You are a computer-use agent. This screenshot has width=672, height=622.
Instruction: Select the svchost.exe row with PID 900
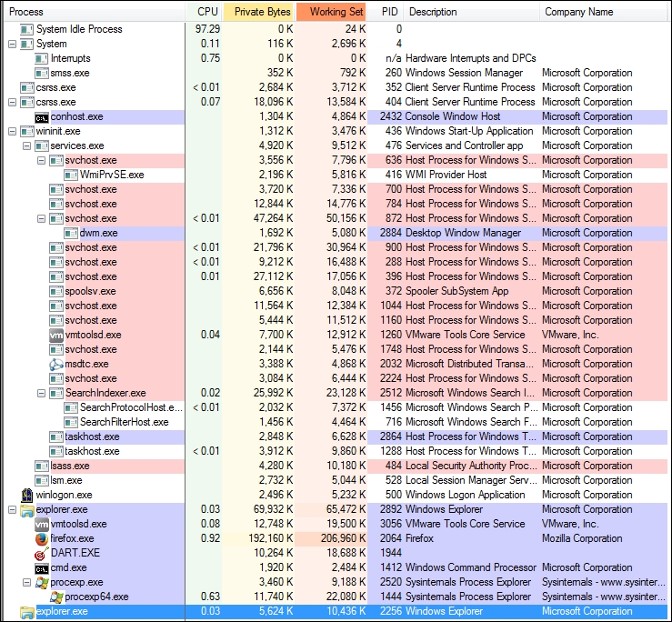(x=336, y=247)
